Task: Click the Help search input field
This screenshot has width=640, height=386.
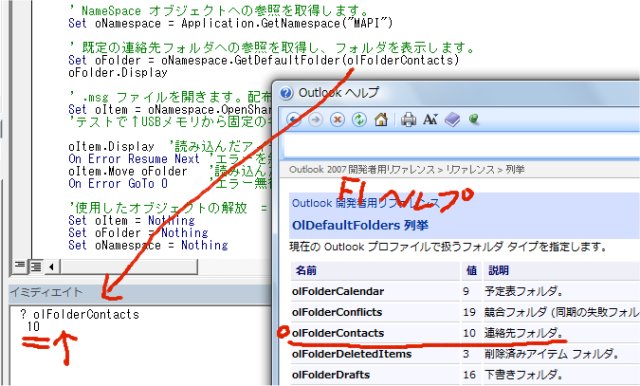Action: click(x=461, y=146)
